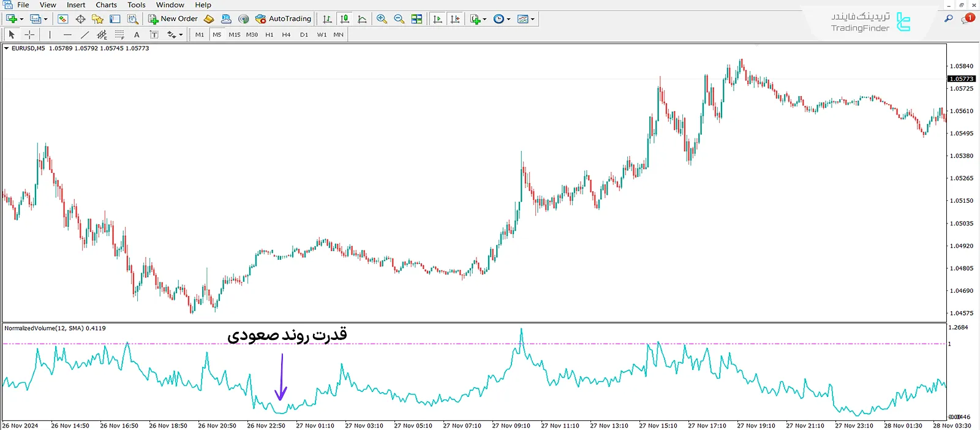The width and height of the screenshot is (980, 430).
Task: Open the indicators list icon
Action: (475, 19)
